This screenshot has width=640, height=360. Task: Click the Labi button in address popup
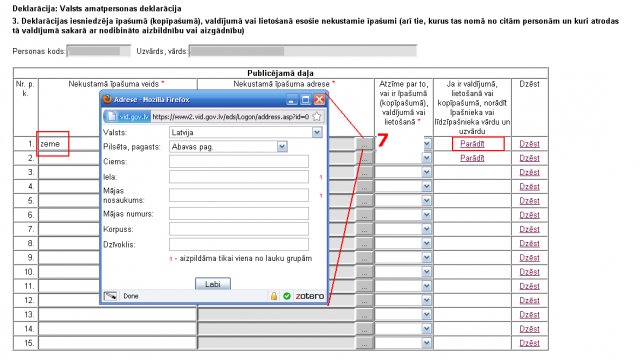coord(213,284)
